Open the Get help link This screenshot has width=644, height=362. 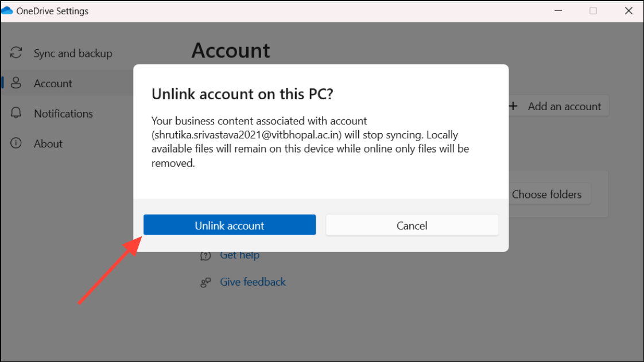point(240,255)
